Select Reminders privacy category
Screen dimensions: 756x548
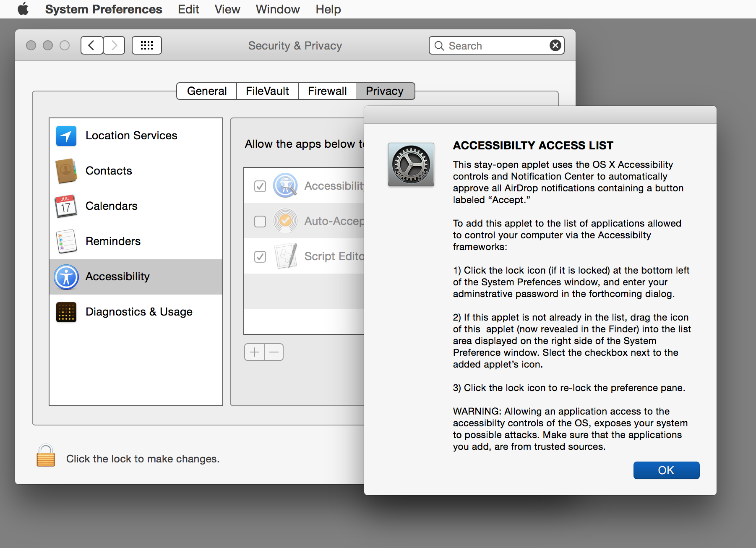[x=113, y=241]
